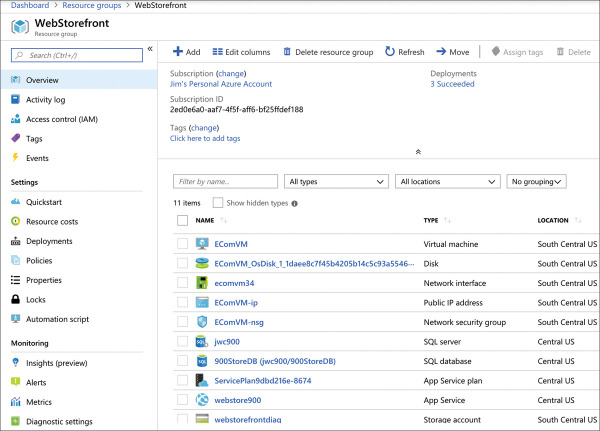Screen dimensions: 600x431
Task: Click the 900StoreDB SQL database icon
Action: (202, 361)
